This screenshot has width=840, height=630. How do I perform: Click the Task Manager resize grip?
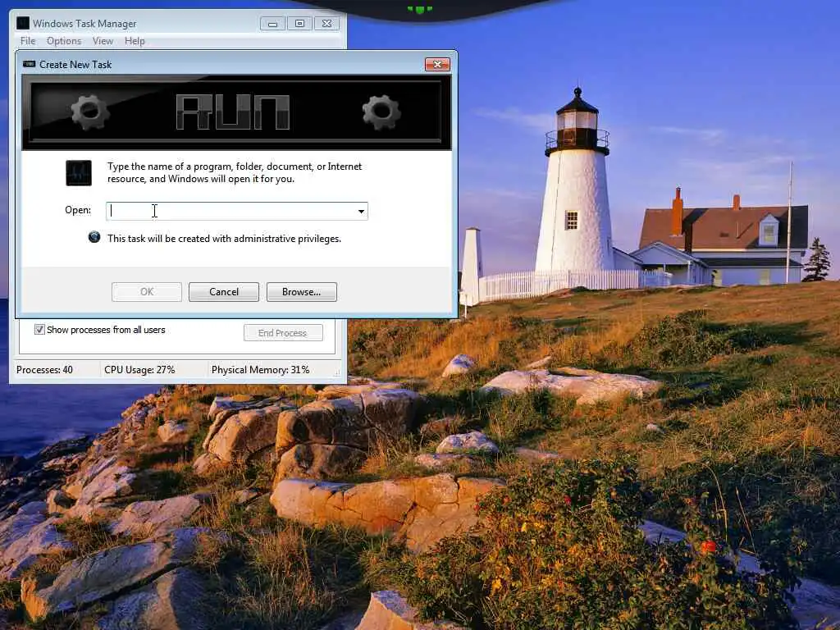337,372
